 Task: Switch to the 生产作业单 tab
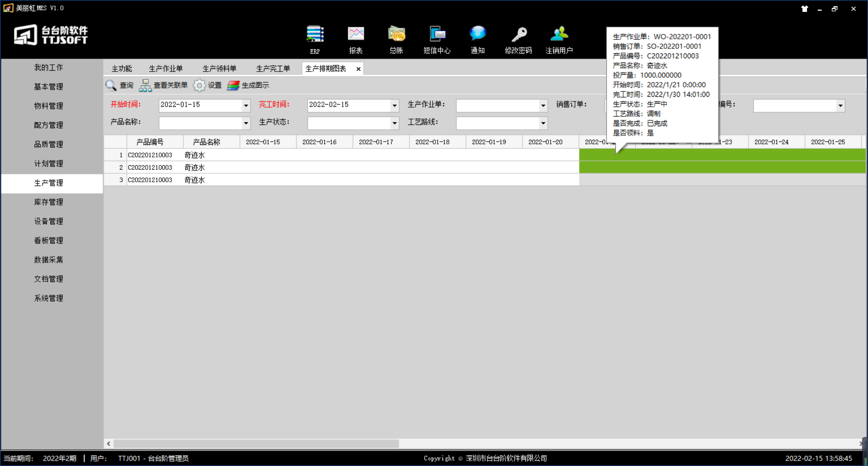click(x=166, y=69)
